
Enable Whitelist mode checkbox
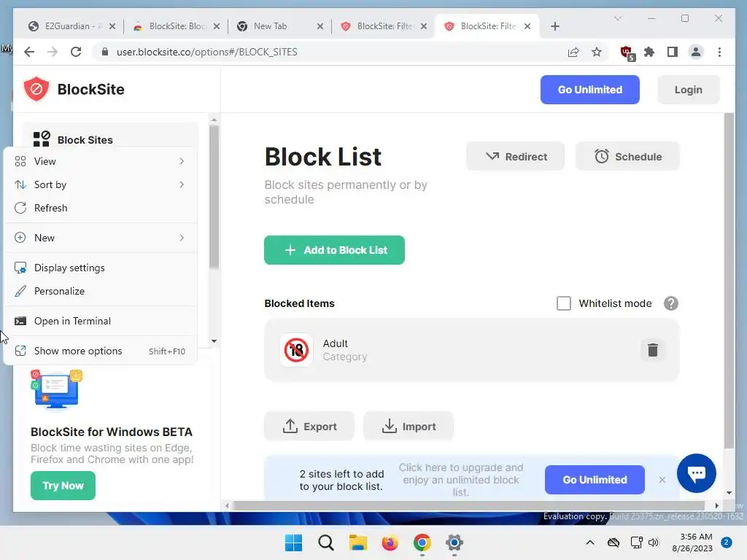point(564,303)
